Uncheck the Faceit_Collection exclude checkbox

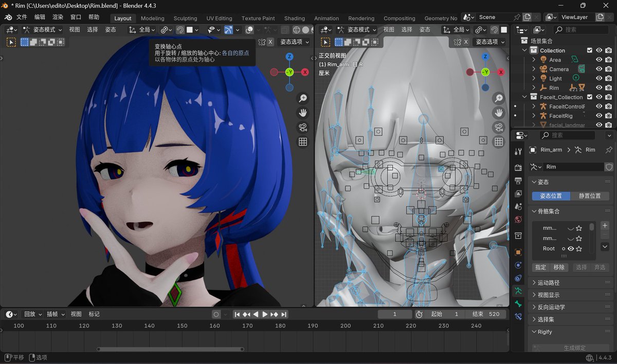click(590, 97)
